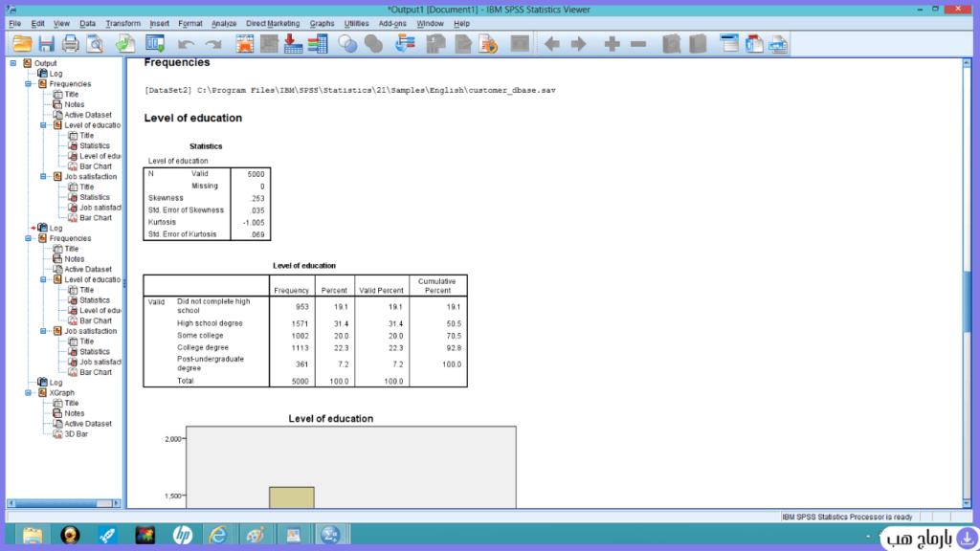980x551 pixels.
Task: Open File Explorer from the taskbar
Action: (x=33, y=536)
